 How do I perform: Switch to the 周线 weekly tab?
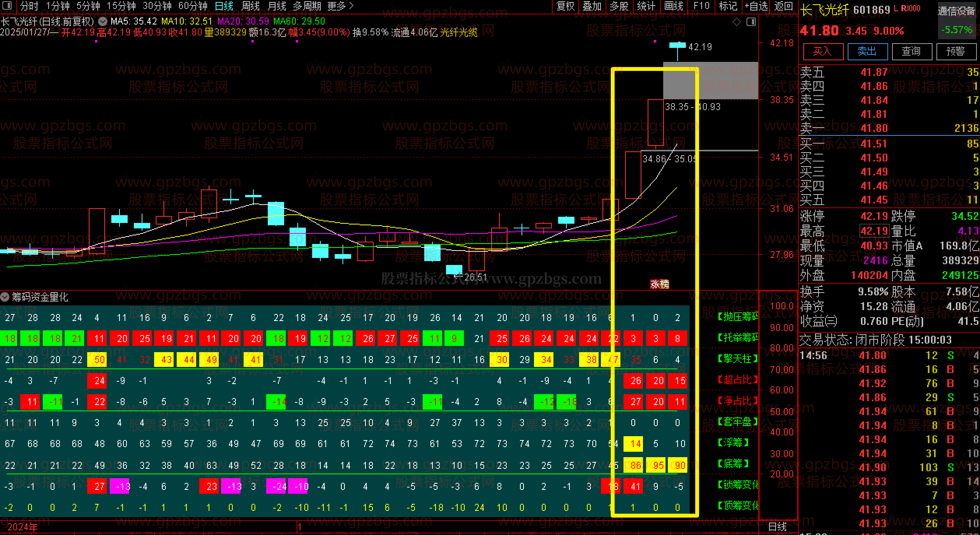pyautogui.click(x=251, y=6)
